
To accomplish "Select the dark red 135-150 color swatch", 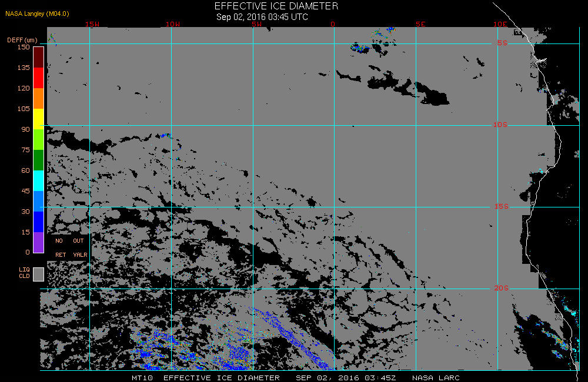I will point(39,58).
